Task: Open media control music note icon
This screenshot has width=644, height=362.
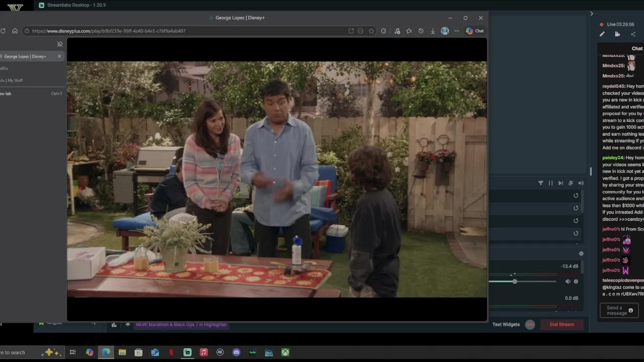Action: 397,31
